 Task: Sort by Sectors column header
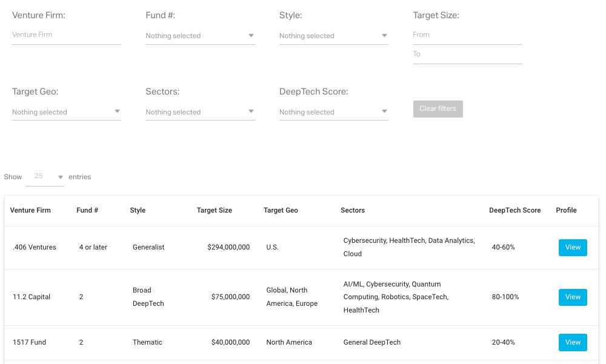(353, 210)
